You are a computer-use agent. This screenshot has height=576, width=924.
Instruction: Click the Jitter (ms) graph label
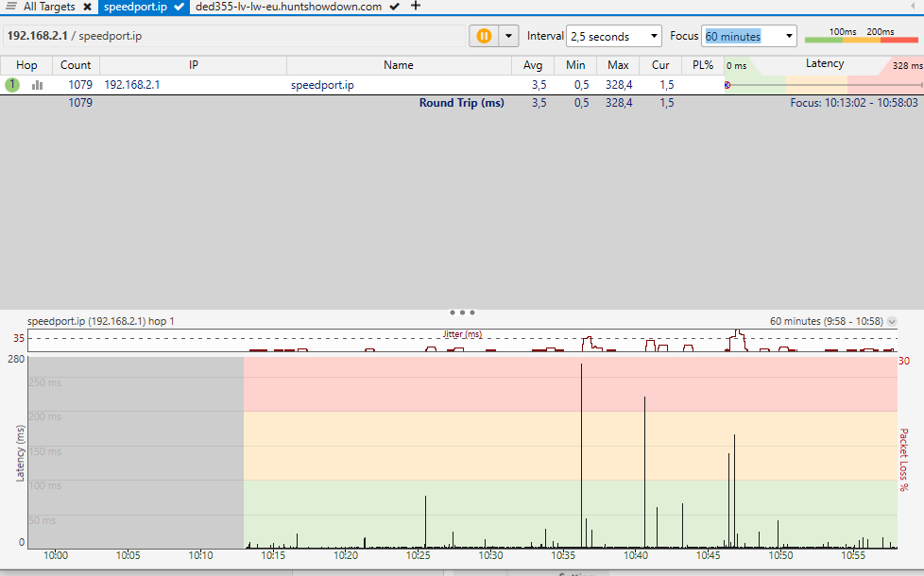tap(462, 334)
